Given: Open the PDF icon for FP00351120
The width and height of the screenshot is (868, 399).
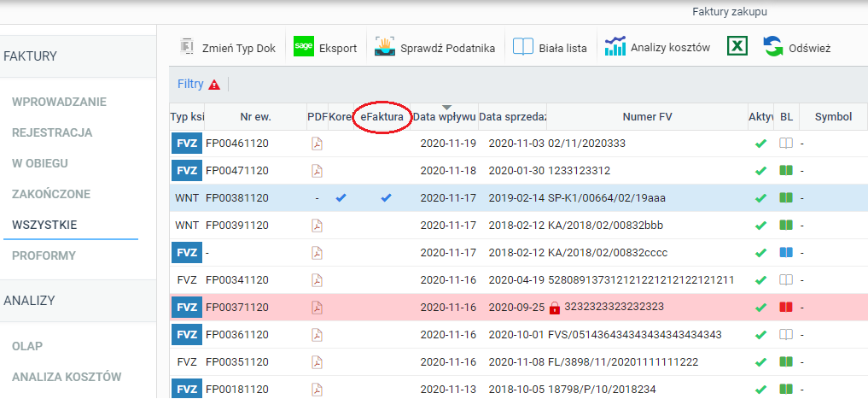Looking at the screenshot, I should click(317, 362).
